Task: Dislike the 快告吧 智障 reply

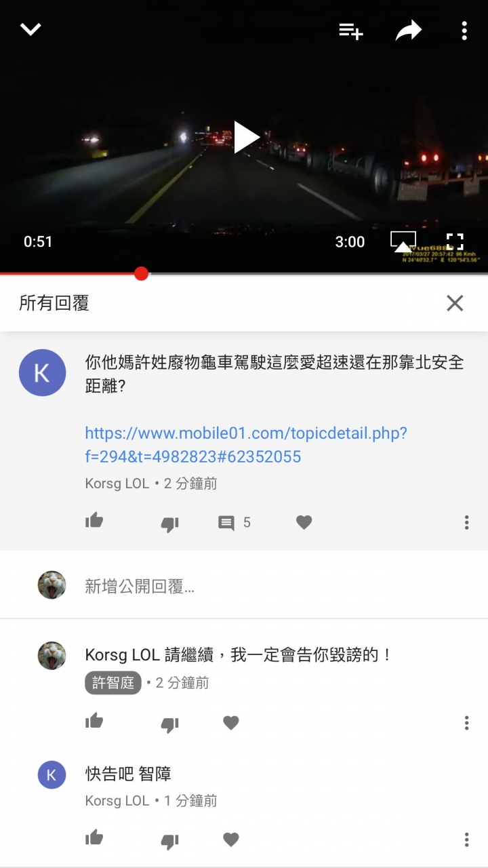Action: tap(169, 841)
